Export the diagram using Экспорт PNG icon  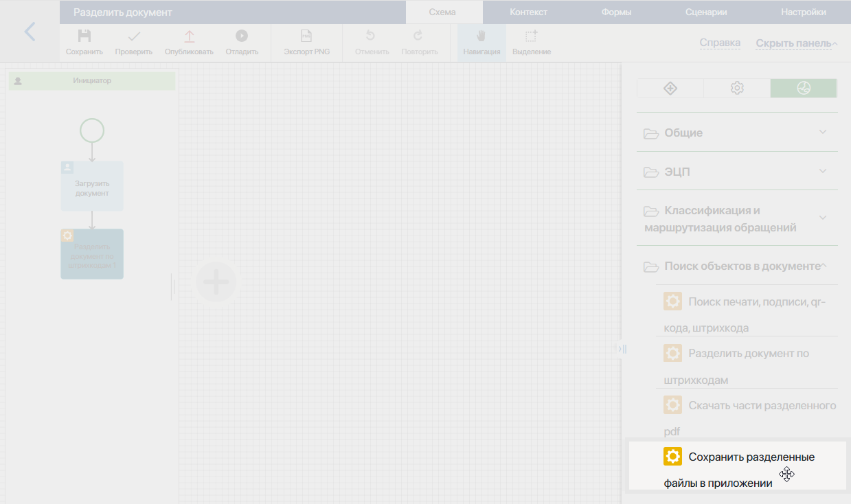[x=306, y=36]
